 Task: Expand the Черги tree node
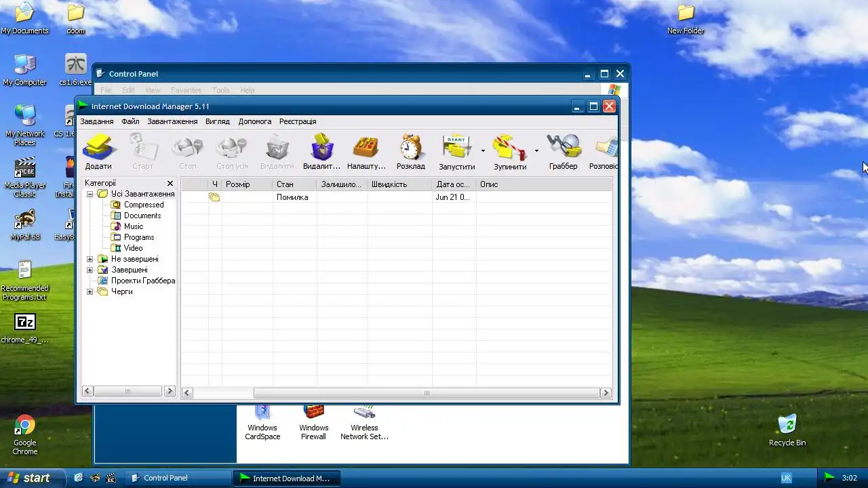pos(90,291)
